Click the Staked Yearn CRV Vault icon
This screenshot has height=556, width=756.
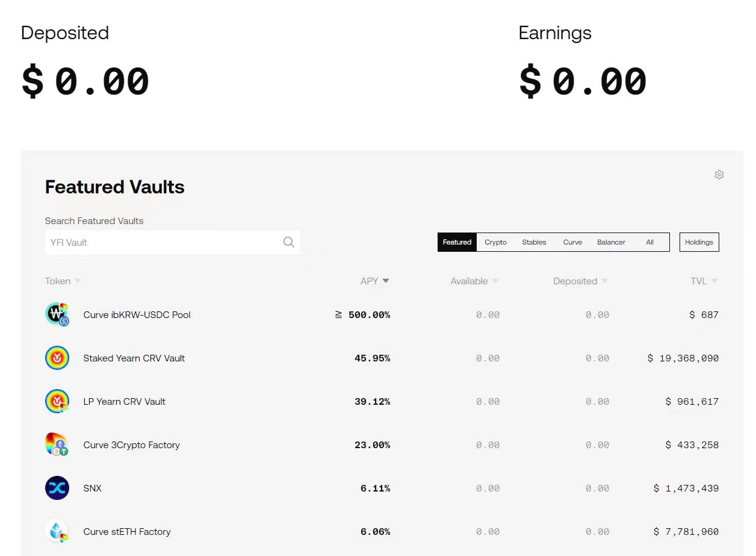coord(57,358)
